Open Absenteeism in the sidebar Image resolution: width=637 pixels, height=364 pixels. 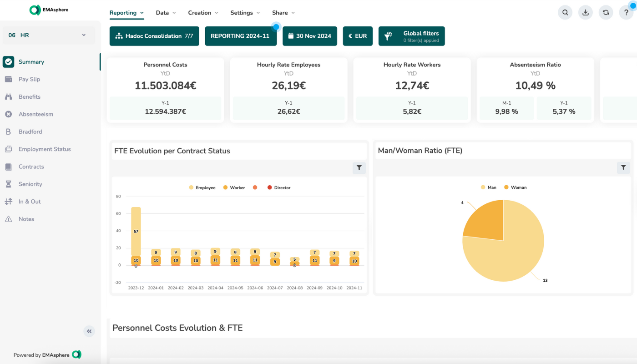click(35, 114)
